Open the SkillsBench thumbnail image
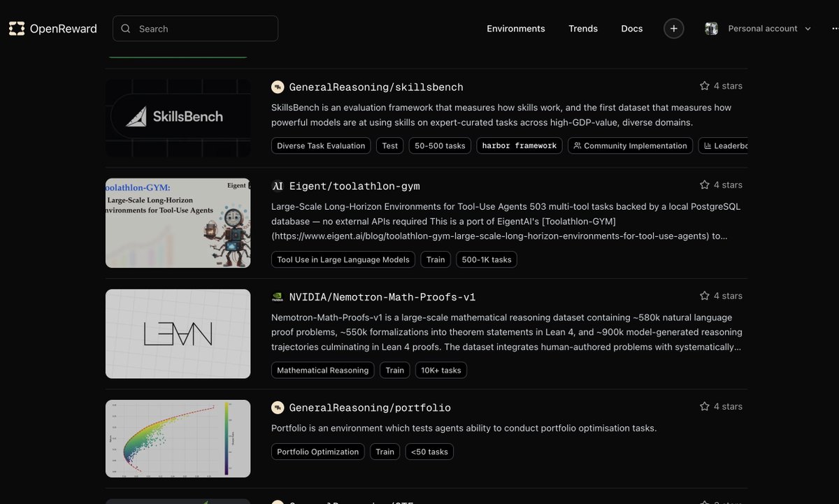 (x=178, y=118)
